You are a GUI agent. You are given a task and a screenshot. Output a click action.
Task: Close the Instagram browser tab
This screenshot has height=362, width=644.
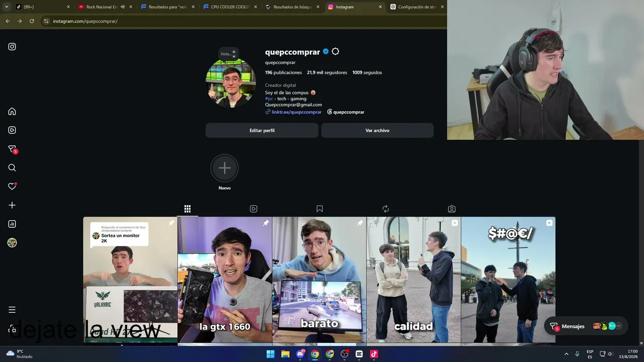(380, 7)
